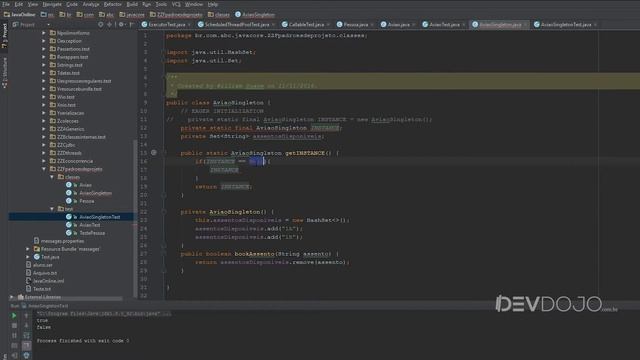Click the Rerun green play icon in Run panel
The height and width of the screenshot is (360, 640).
[14, 316]
